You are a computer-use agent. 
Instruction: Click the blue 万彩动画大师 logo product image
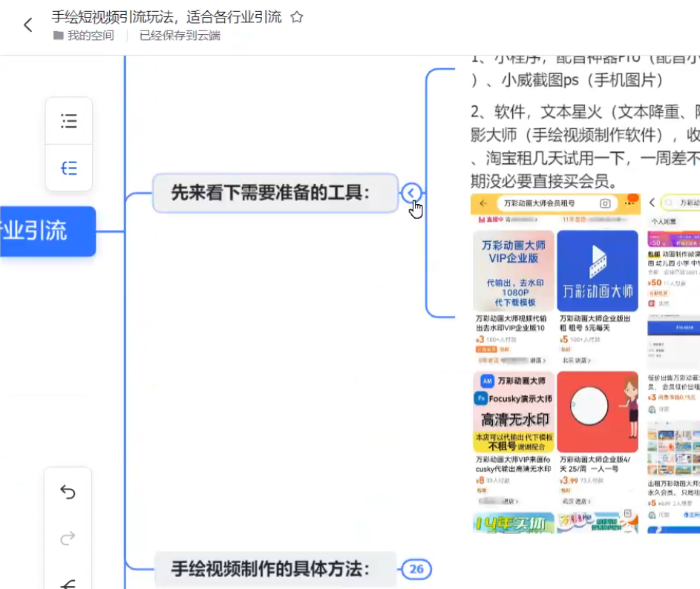pyautogui.click(x=598, y=271)
